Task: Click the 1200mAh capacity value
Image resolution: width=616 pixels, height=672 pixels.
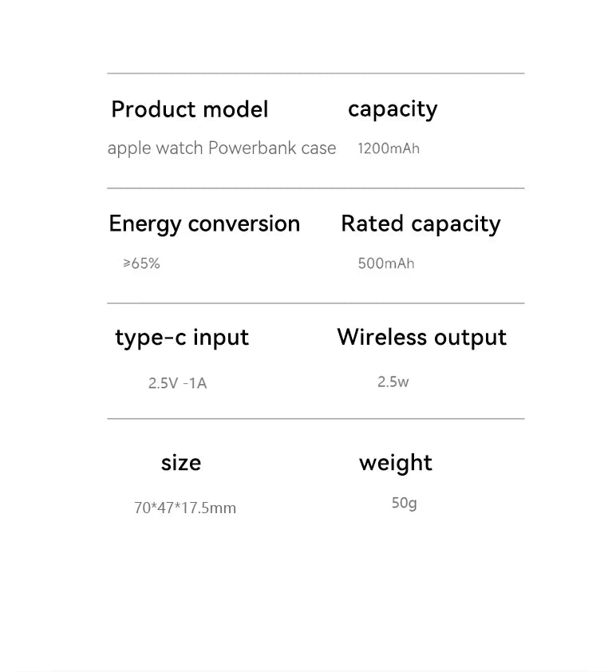Action: coord(388,148)
